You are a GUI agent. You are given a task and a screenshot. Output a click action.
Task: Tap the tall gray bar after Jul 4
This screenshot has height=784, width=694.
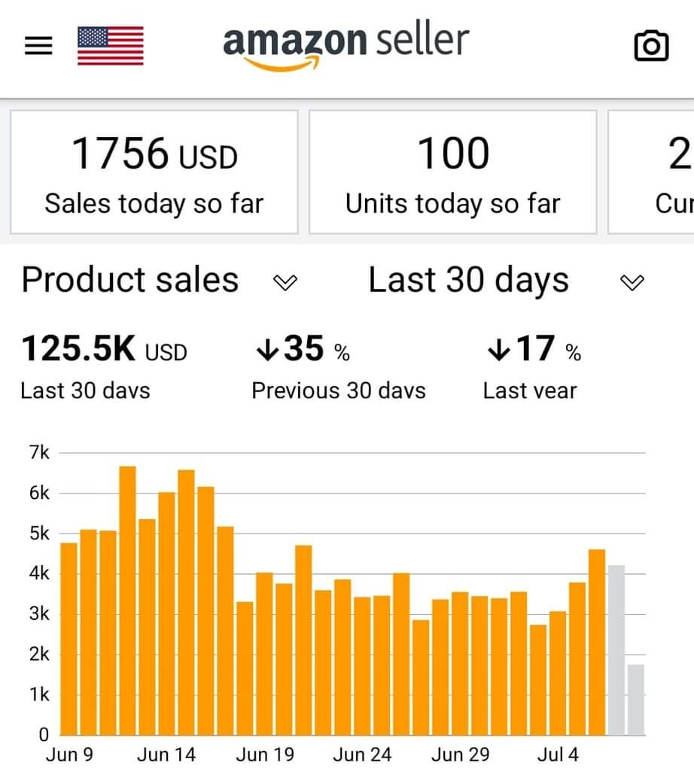tap(616, 650)
